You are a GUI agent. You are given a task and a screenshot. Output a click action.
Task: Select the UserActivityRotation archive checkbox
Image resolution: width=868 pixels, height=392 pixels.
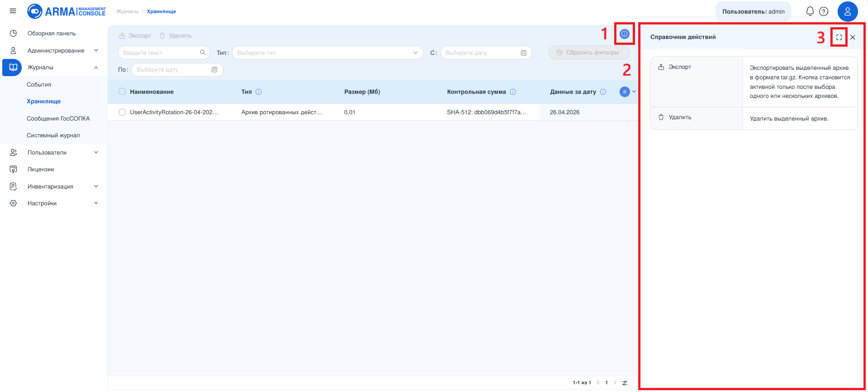pyautogui.click(x=122, y=112)
